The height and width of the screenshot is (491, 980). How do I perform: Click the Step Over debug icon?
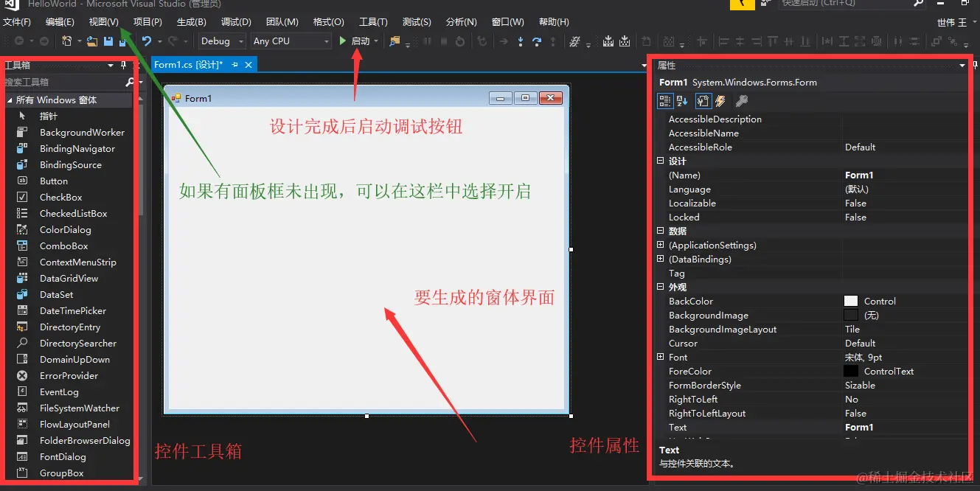(537, 41)
